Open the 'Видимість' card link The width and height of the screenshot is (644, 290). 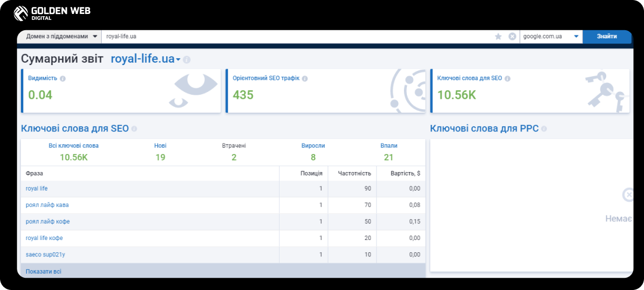pyautogui.click(x=42, y=78)
